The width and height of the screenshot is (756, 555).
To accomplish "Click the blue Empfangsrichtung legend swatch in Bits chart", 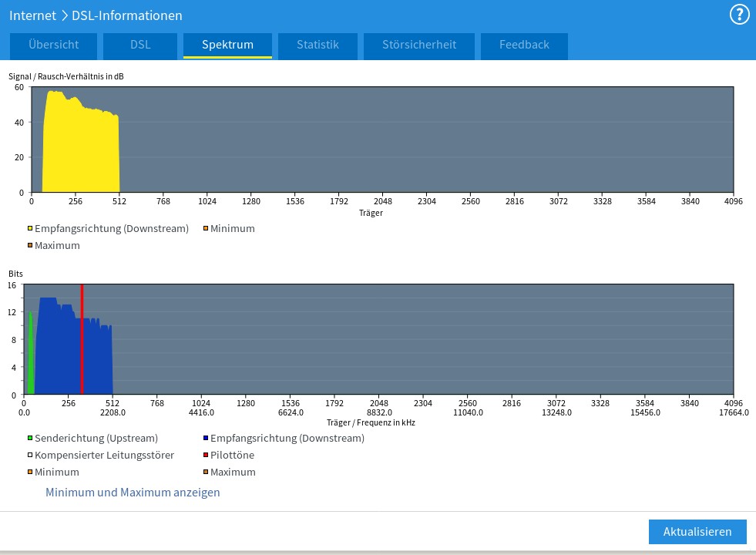I will [206, 438].
